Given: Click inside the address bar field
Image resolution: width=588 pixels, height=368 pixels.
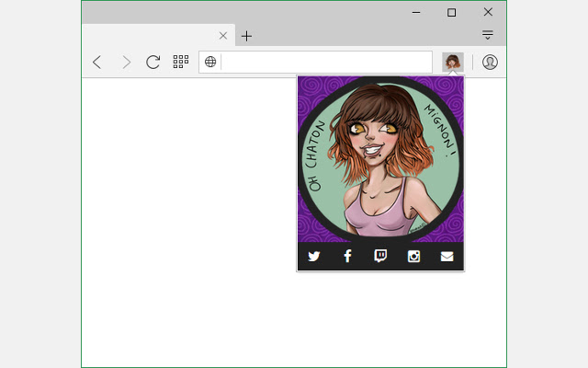Looking at the screenshot, I should point(326,62).
